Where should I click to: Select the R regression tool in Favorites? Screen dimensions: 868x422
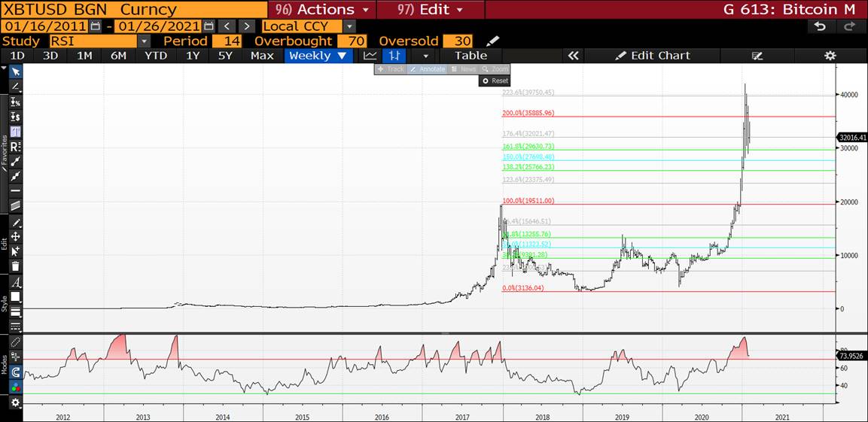[16, 147]
